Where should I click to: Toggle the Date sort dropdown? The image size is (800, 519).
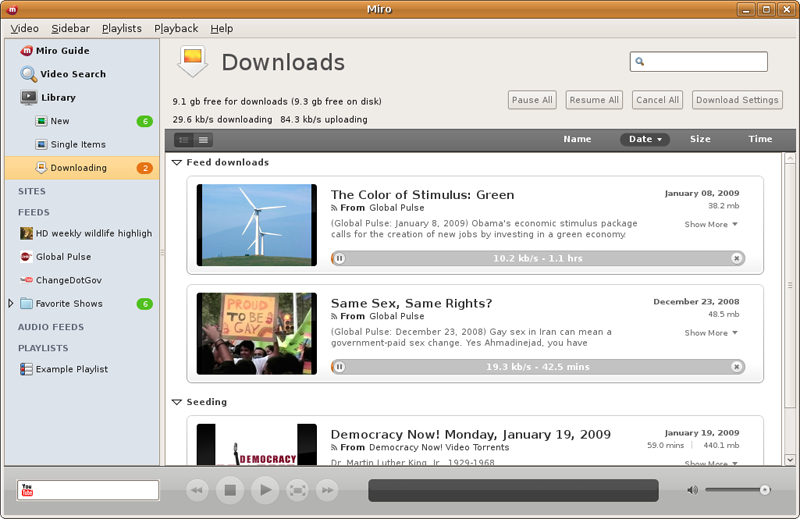(645, 139)
